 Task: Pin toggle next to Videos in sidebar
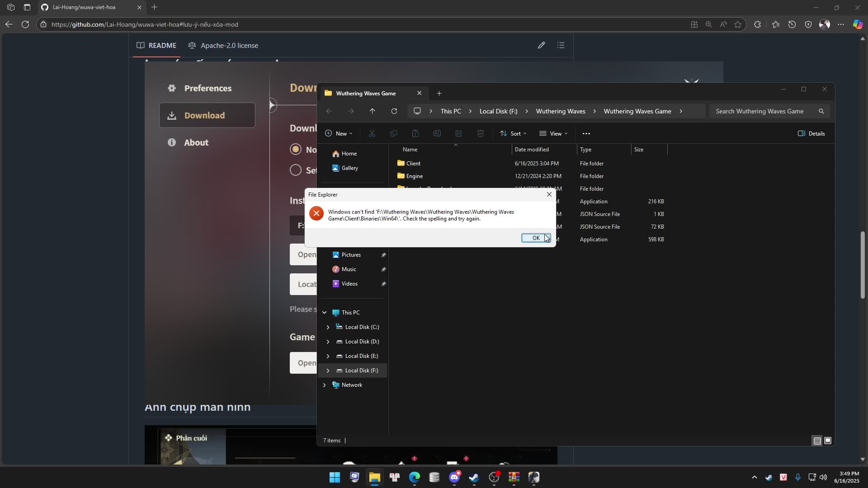coord(383,284)
